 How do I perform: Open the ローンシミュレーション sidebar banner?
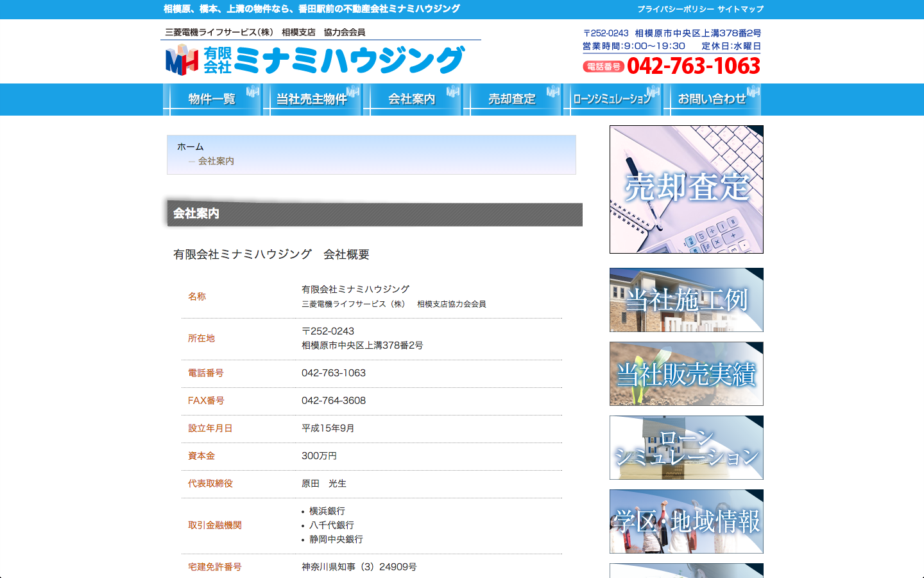tap(687, 448)
